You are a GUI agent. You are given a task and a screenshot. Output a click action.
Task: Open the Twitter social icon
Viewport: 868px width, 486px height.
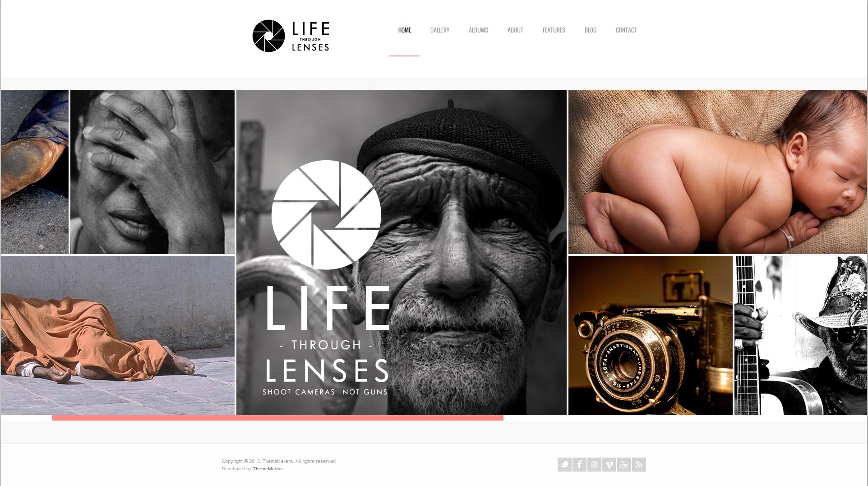[x=564, y=464]
